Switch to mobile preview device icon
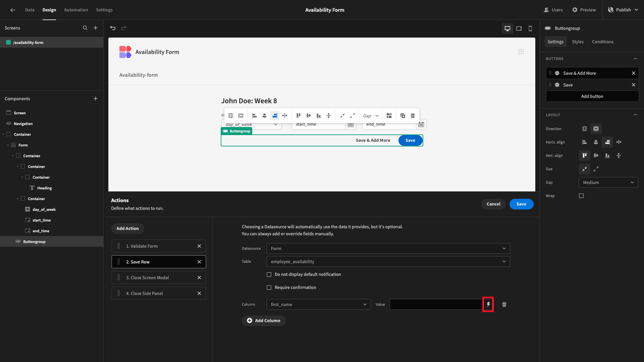This screenshot has height=362, width=644. (x=530, y=28)
